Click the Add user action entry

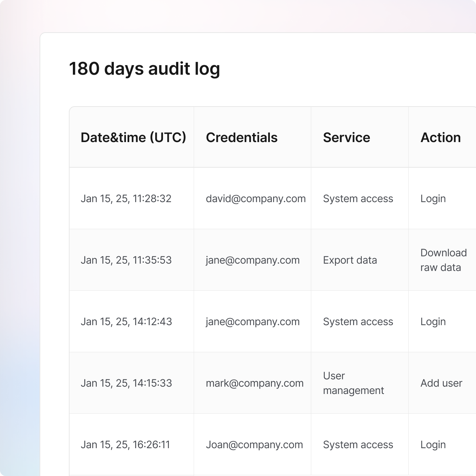coord(441,383)
